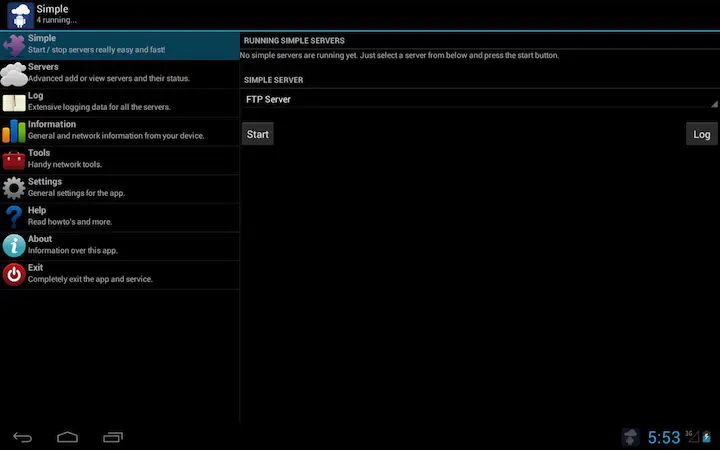Tap the recent apps navigation button

tap(113, 437)
